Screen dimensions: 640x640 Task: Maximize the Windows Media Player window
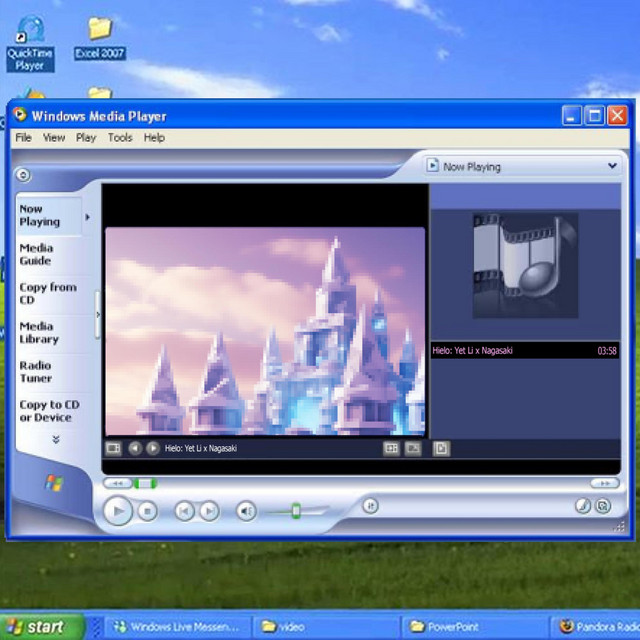point(594,116)
